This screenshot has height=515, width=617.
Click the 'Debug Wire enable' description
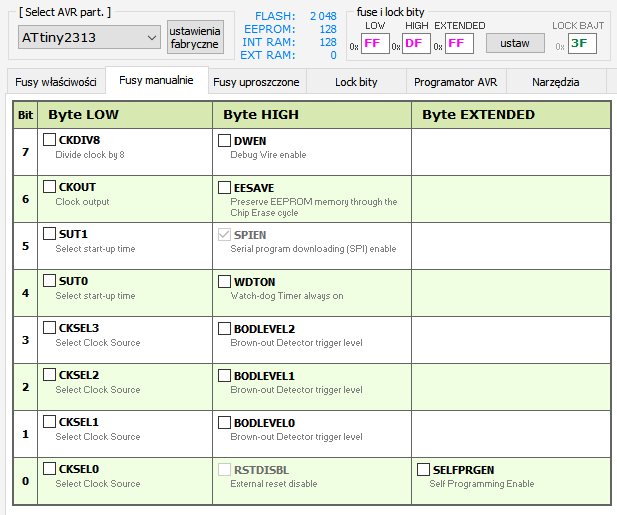[x=268, y=155]
